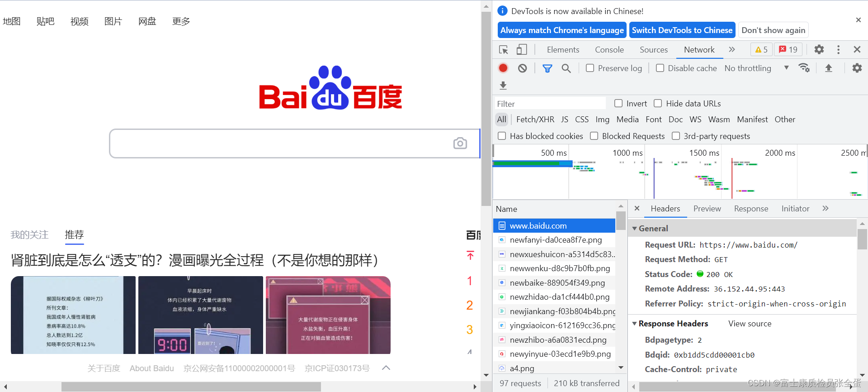The width and height of the screenshot is (868, 392).
Task: Open the 贴吧 link in Baidu nav
Action: click(x=46, y=21)
